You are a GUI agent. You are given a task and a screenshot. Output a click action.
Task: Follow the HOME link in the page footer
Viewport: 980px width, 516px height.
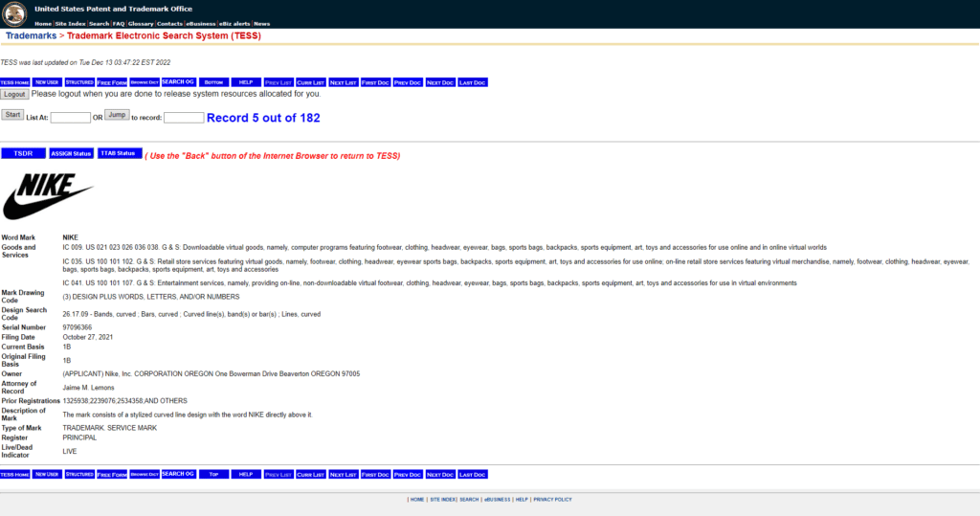[417, 500]
